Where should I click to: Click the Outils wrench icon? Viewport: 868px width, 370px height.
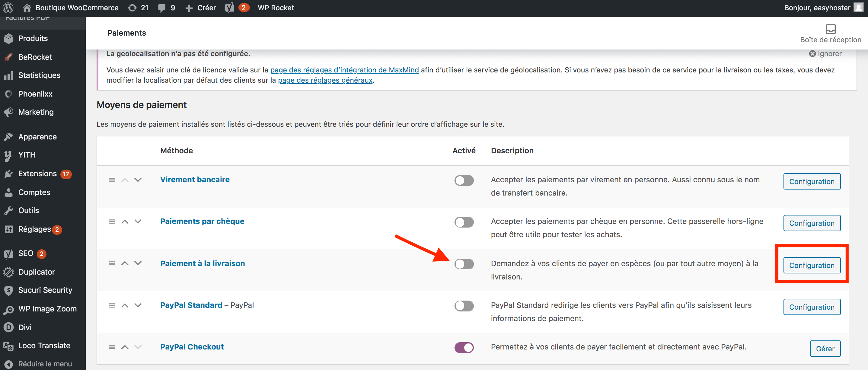[x=9, y=210]
